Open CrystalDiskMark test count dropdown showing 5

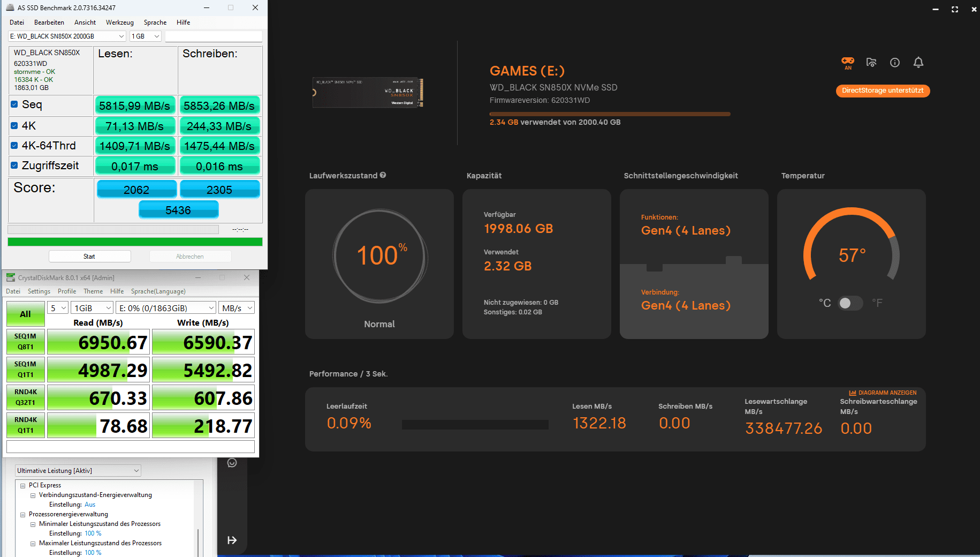(x=58, y=308)
